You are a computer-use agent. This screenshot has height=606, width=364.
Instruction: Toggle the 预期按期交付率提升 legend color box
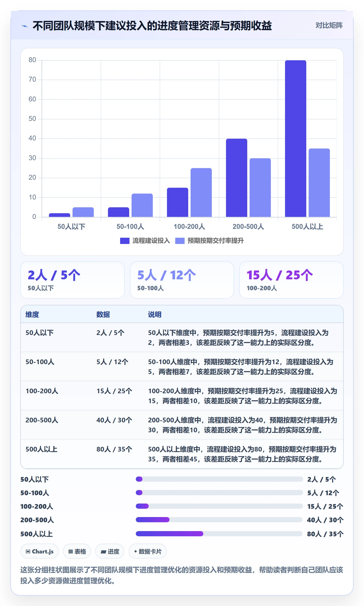pos(180,241)
